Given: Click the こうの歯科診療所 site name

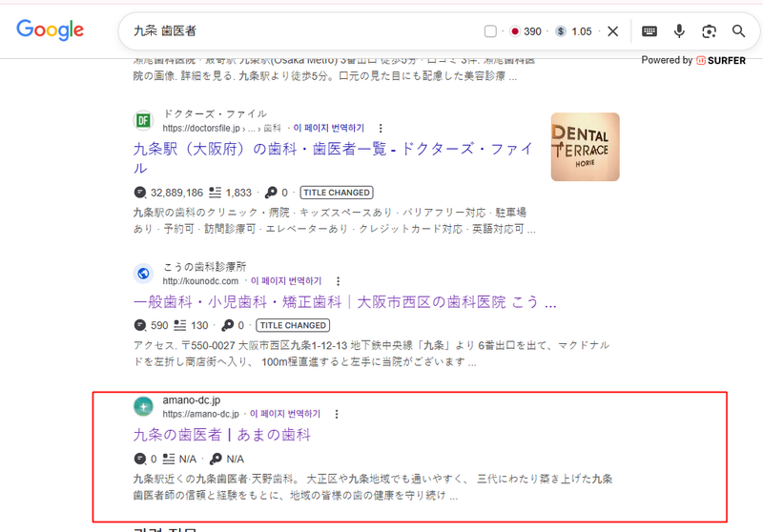Looking at the screenshot, I should (204, 267).
